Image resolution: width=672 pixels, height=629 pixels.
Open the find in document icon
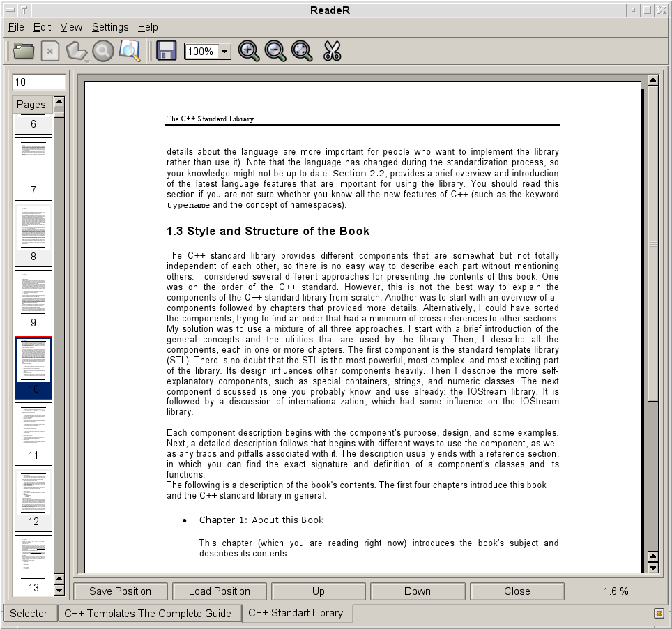(x=130, y=51)
